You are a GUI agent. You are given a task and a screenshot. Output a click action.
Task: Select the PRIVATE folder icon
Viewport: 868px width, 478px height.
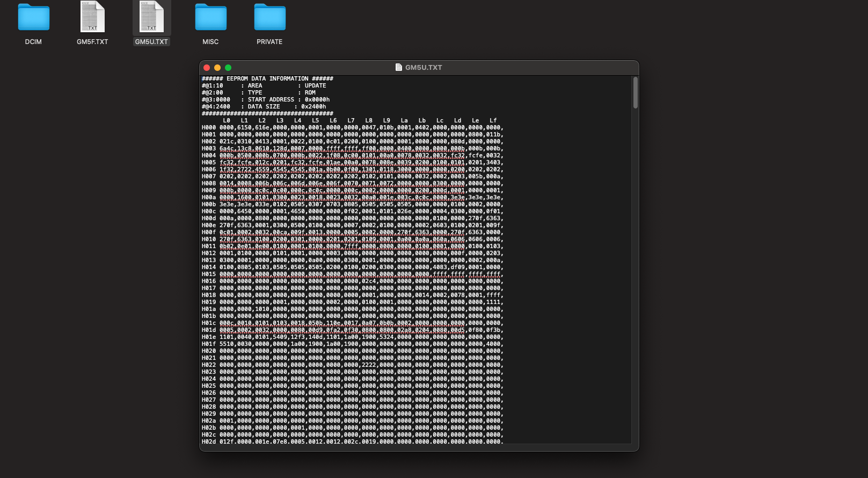coord(269,17)
